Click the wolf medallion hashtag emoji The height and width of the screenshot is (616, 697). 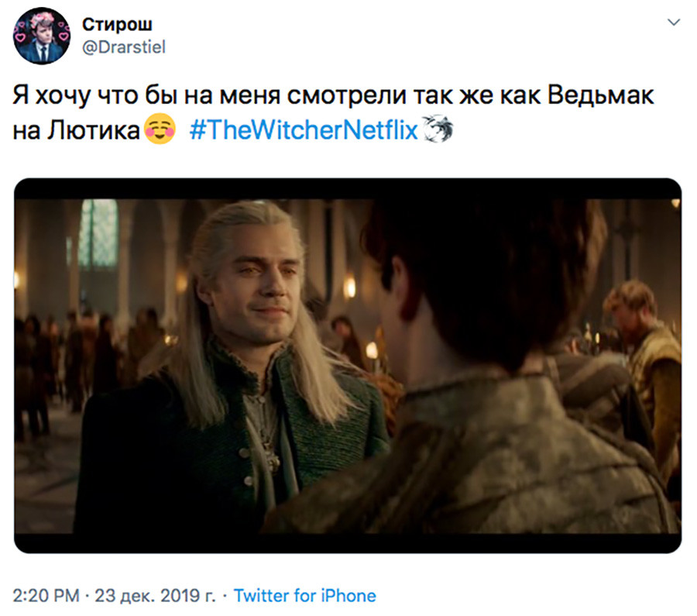pyautogui.click(x=438, y=129)
